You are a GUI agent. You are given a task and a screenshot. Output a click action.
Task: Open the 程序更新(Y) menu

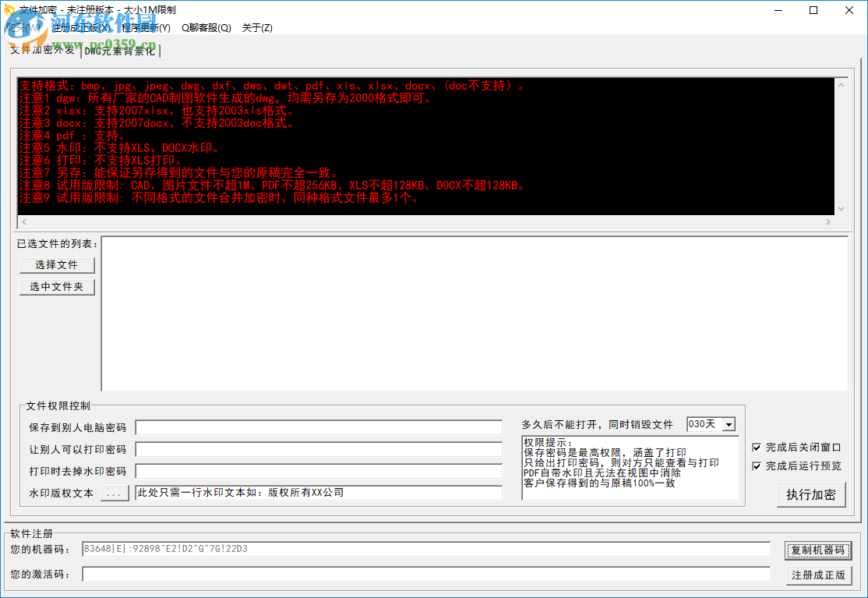tap(146, 28)
